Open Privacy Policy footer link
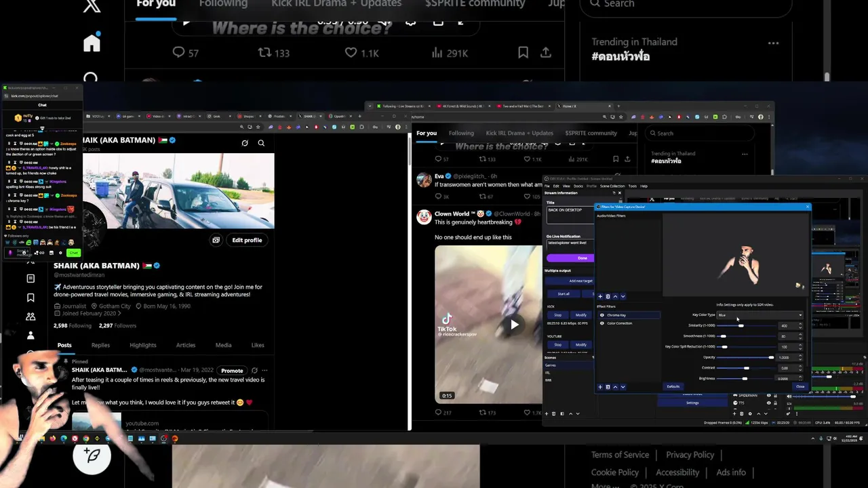The width and height of the screenshot is (868, 488). tap(690, 455)
